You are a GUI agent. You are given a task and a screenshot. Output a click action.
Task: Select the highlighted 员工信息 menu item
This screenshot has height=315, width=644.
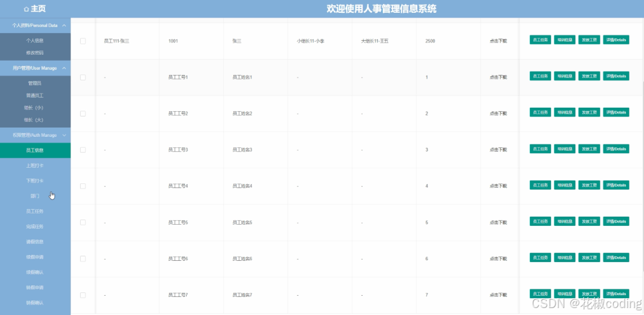35,150
